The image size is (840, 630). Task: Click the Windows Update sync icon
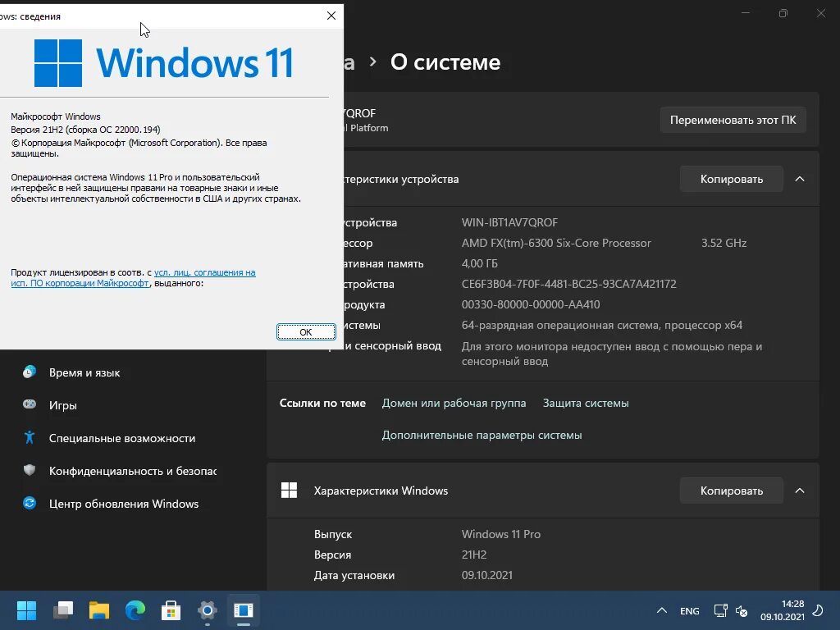pyautogui.click(x=30, y=503)
